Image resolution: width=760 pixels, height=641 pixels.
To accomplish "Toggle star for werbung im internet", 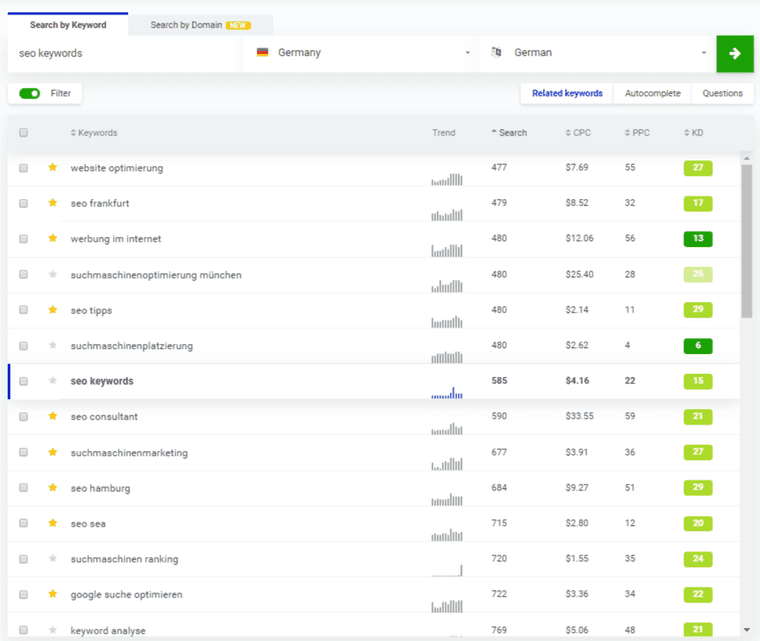I will click(53, 238).
